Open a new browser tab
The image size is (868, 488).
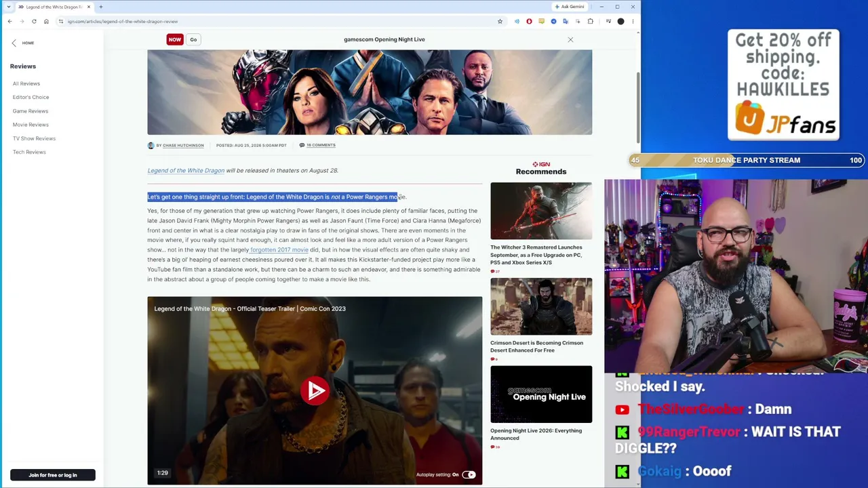click(100, 7)
